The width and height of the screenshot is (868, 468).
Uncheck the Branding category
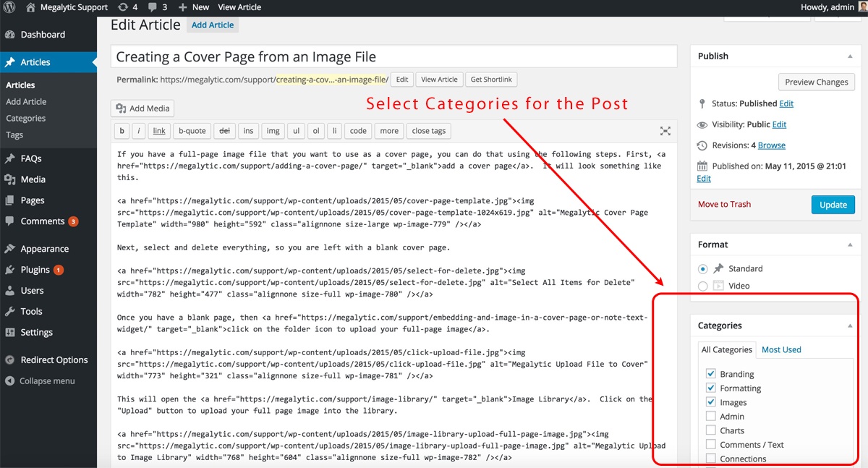710,374
